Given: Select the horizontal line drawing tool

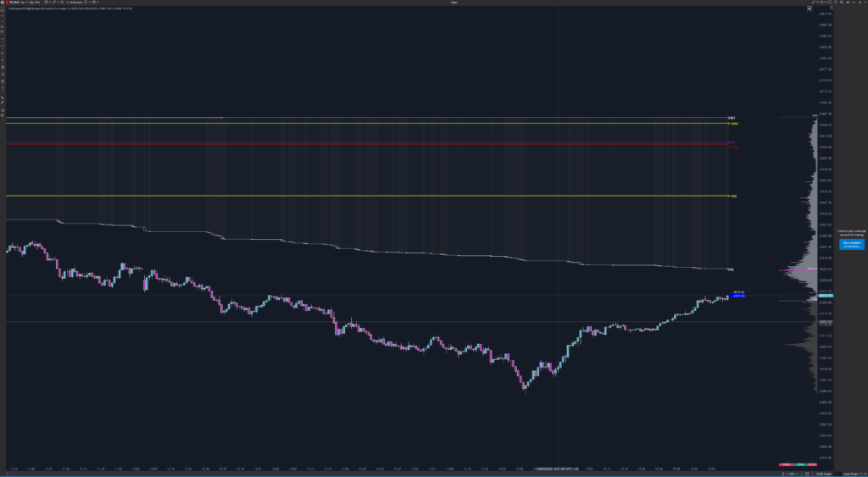Looking at the screenshot, I should coord(3,16).
